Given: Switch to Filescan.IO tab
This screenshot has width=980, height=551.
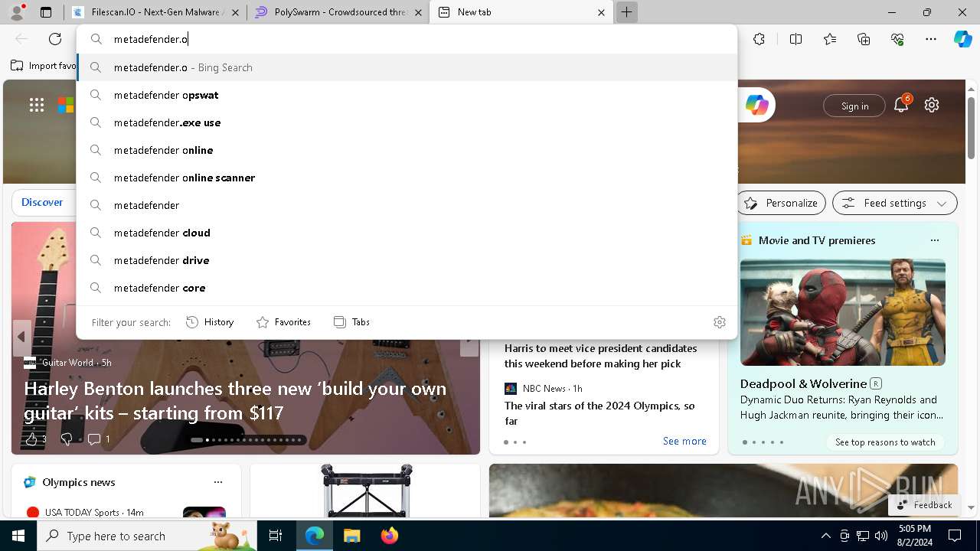Looking at the screenshot, I should tap(157, 12).
